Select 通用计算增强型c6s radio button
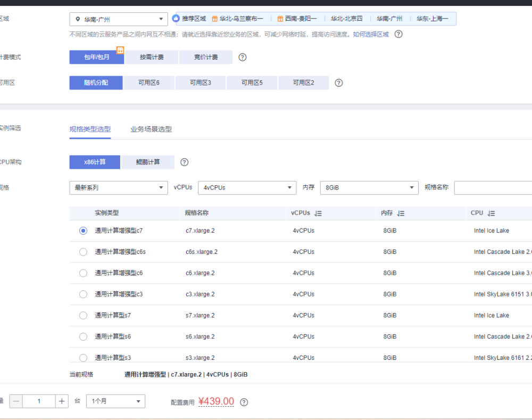 point(83,252)
